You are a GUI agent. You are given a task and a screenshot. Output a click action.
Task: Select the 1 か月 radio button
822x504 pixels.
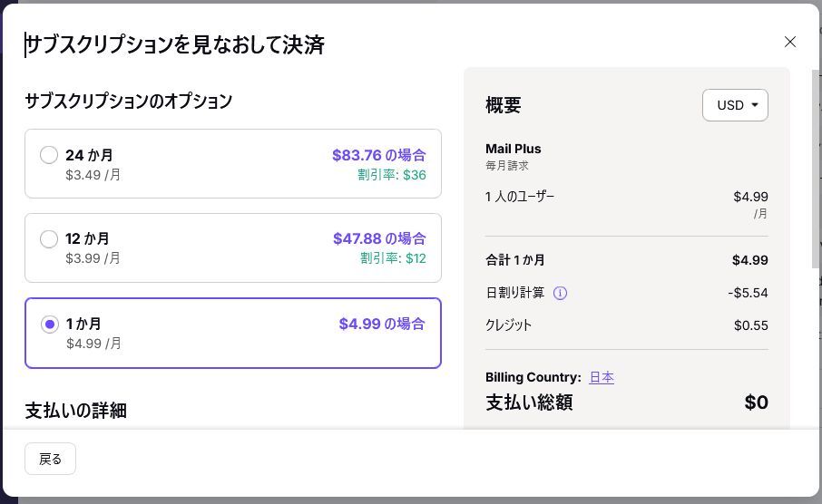point(49,325)
